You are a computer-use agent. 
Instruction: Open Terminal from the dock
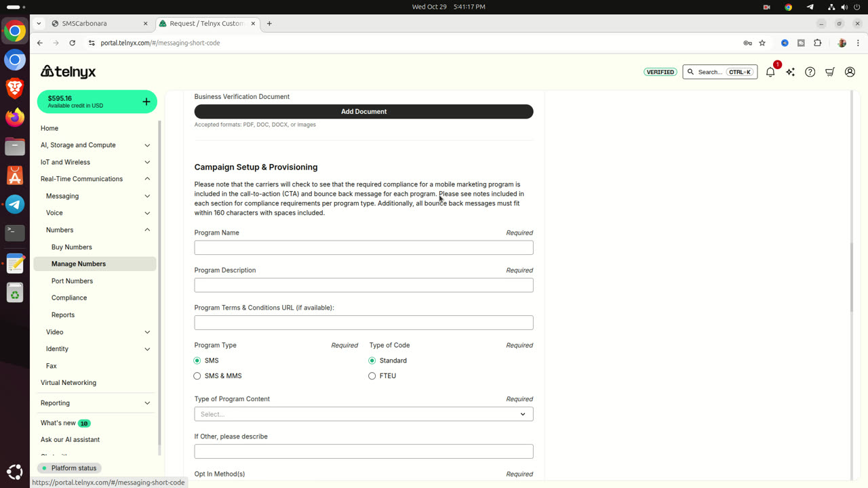click(15, 233)
